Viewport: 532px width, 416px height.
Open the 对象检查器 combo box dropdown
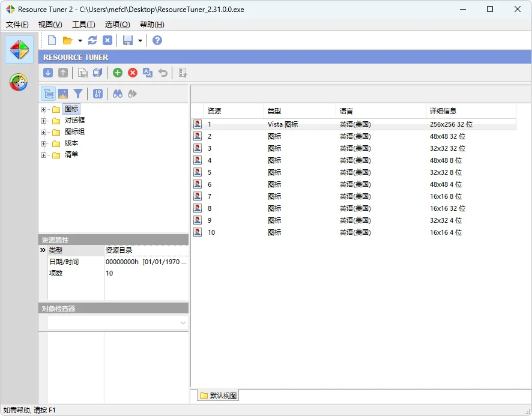(183, 323)
